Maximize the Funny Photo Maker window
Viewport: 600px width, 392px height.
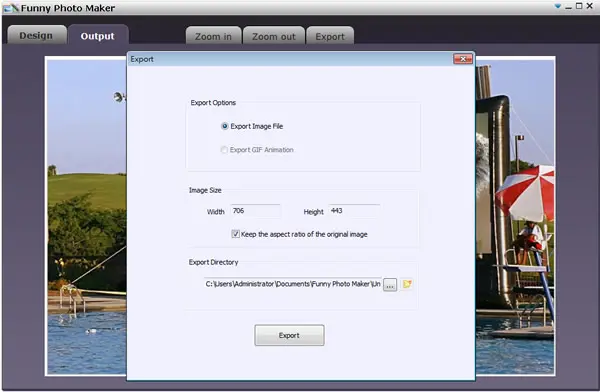point(579,6)
